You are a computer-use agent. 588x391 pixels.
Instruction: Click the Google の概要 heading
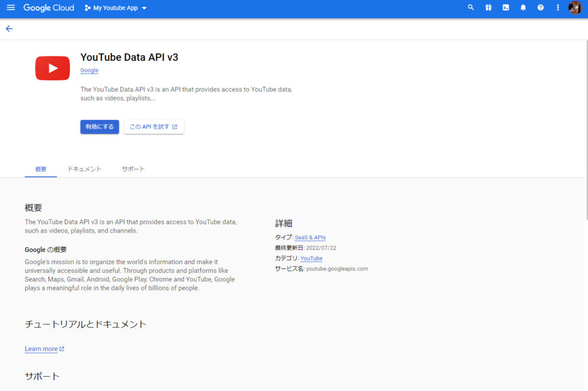click(x=46, y=250)
